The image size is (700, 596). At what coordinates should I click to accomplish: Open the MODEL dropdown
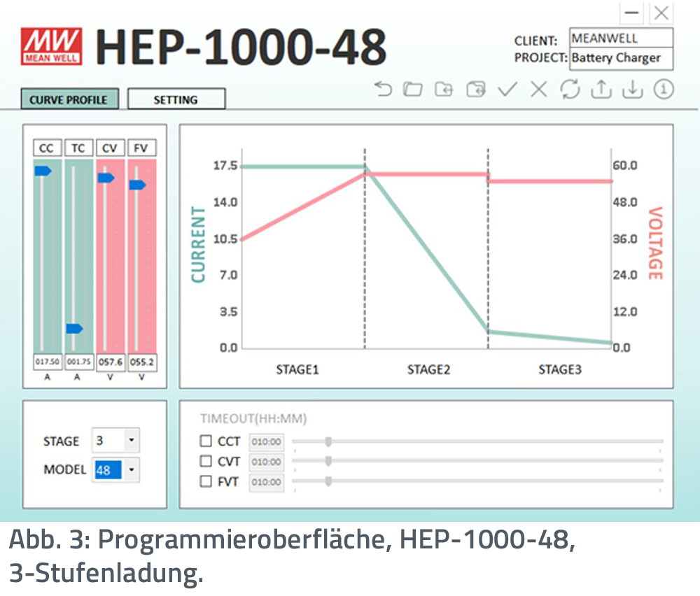(x=115, y=470)
